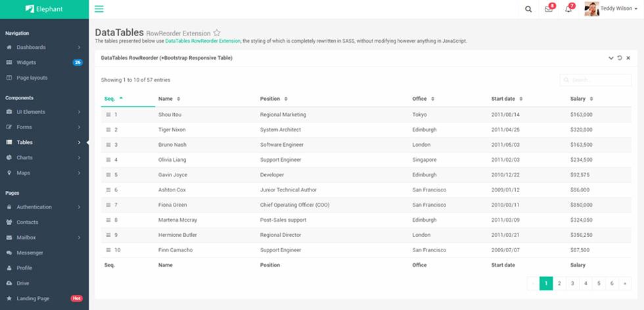Screen dimensions: 644x310
Task: Grab the reorder handle of Tiger Nixon row
Action: 108,130
